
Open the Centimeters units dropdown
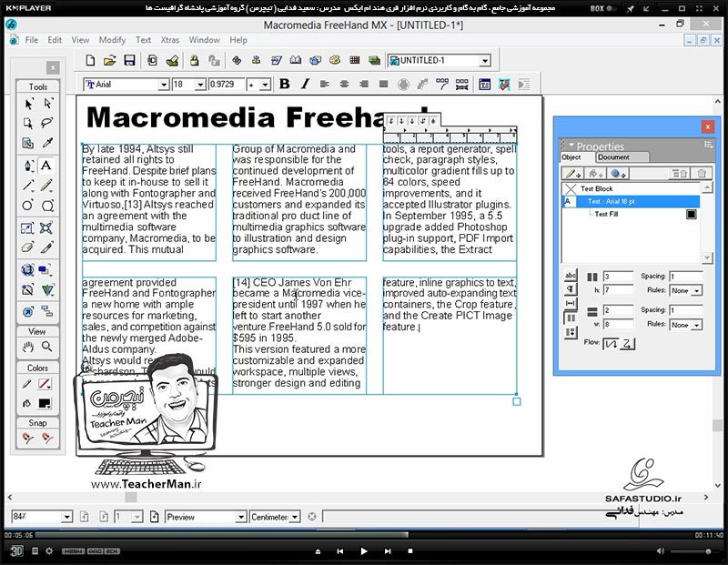point(294,517)
